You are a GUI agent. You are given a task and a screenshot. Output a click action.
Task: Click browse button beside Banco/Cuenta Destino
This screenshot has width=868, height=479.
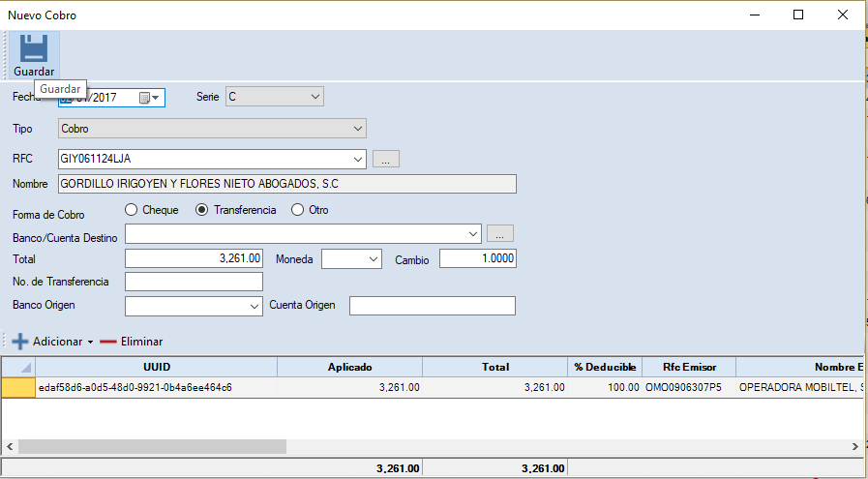[x=500, y=233]
